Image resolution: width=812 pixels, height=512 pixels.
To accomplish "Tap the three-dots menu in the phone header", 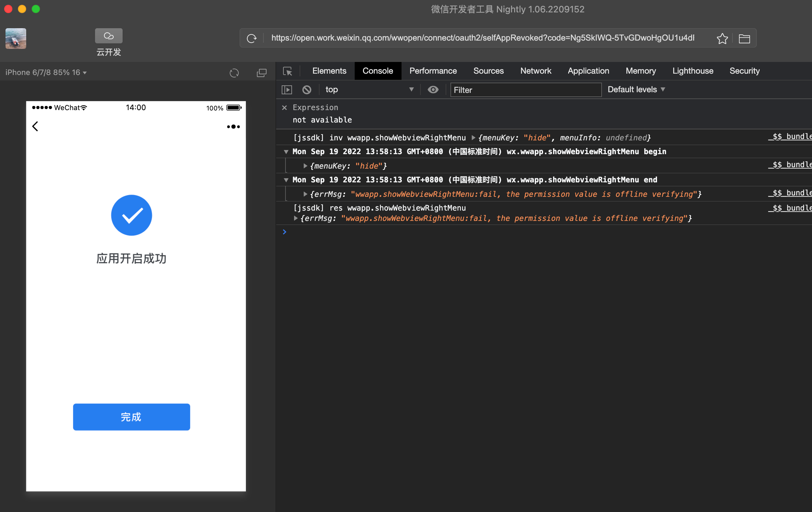I will pyautogui.click(x=233, y=127).
